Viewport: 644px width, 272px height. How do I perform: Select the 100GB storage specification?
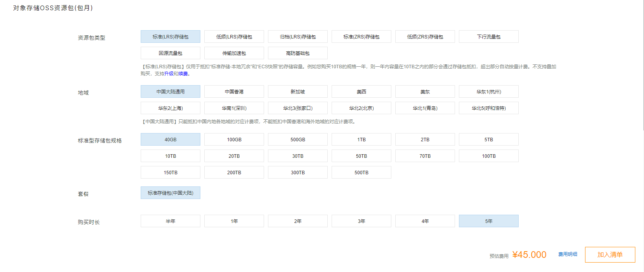[234, 139]
